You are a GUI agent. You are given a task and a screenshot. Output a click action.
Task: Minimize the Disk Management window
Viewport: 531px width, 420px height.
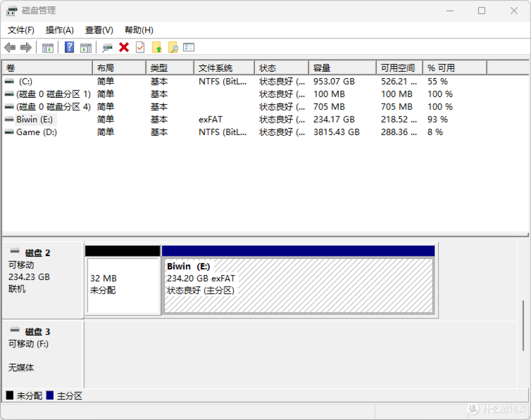point(450,11)
